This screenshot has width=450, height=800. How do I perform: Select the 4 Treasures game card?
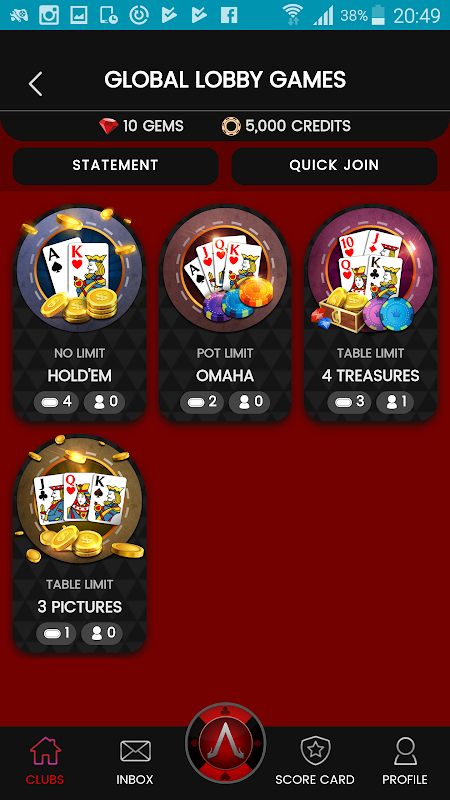click(370, 313)
